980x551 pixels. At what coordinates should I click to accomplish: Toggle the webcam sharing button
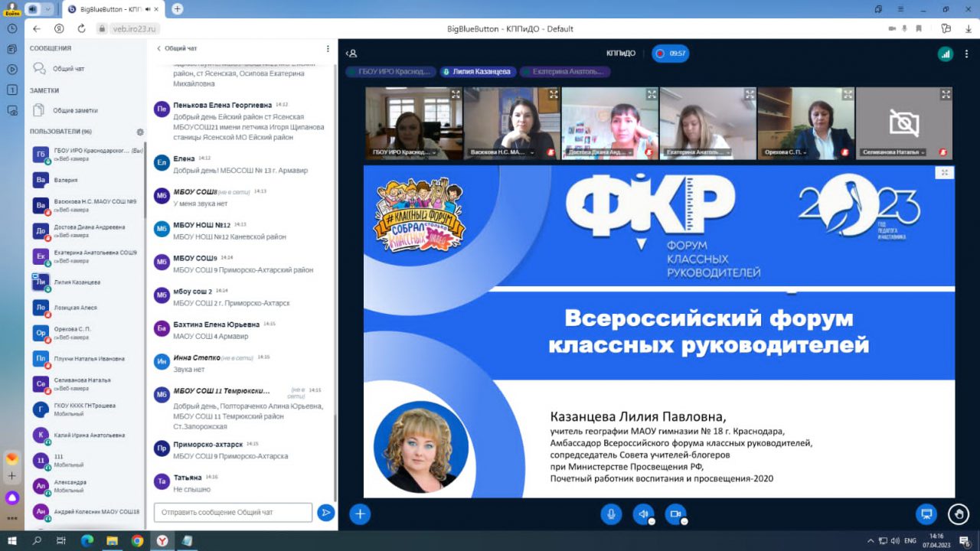675,514
